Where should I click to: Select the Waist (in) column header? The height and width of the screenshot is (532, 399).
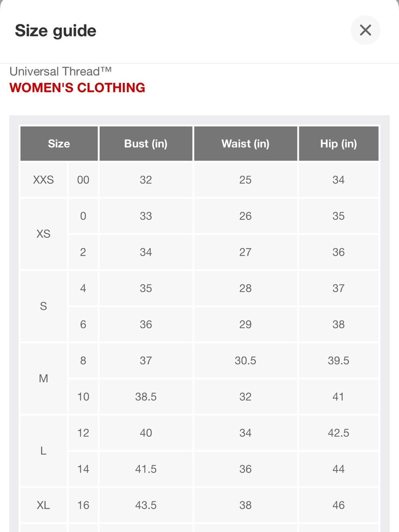click(x=245, y=144)
